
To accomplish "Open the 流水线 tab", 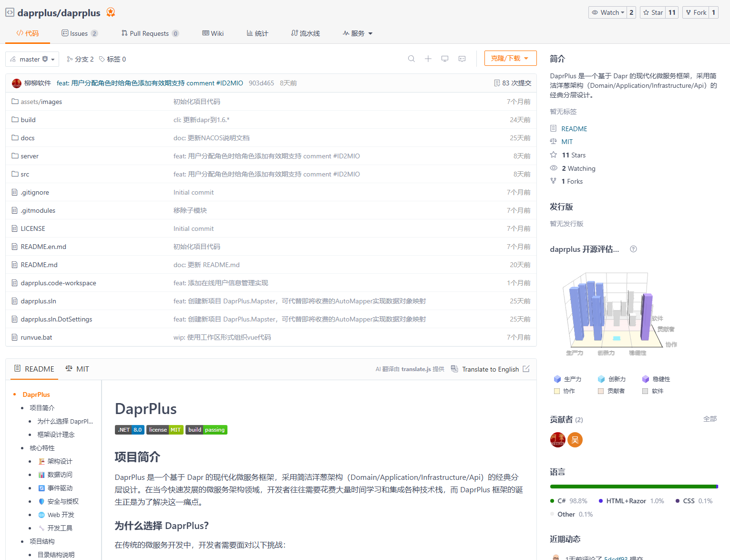I will [x=306, y=33].
